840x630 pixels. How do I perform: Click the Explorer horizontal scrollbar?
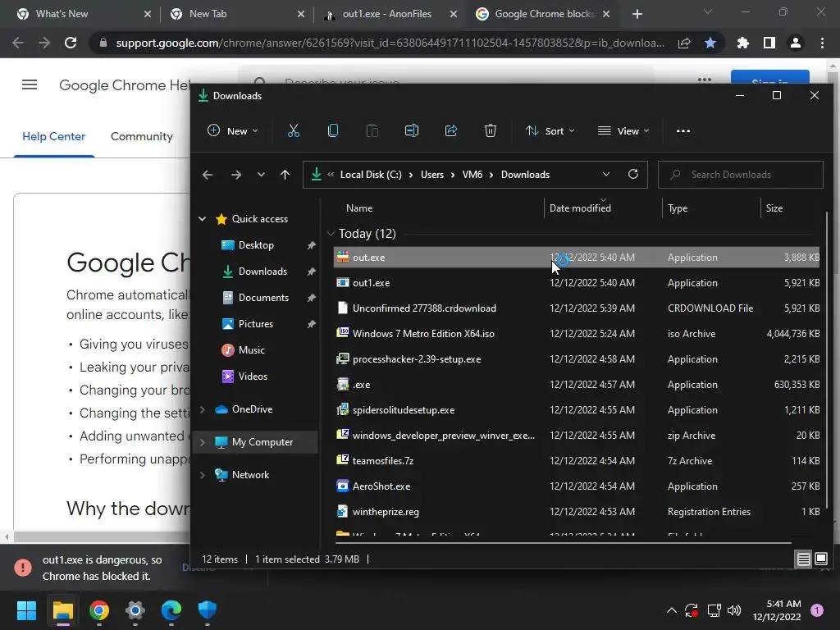pos(563,543)
